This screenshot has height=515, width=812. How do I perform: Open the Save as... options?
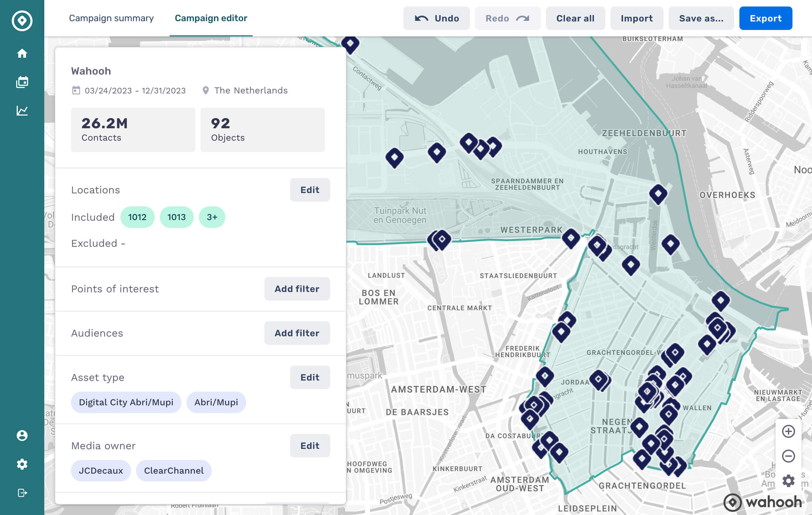coord(701,18)
